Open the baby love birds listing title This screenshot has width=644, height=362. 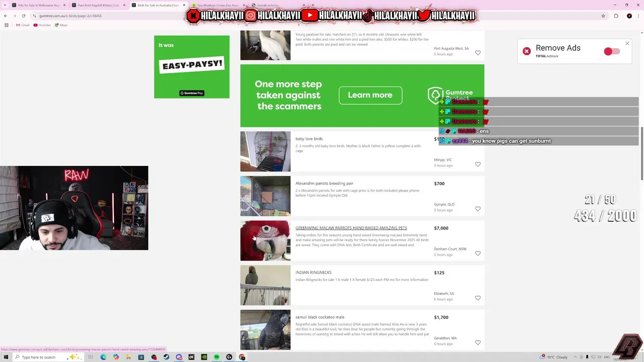309,139
